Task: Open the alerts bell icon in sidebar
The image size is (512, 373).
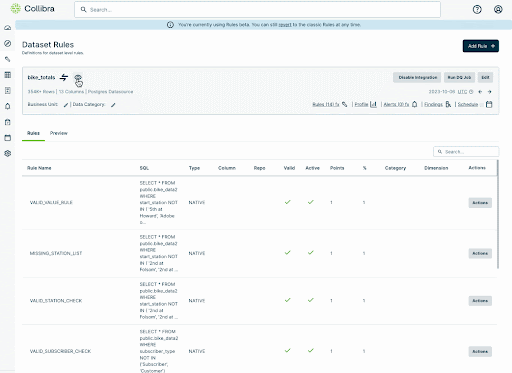Action: [x=8, y=106]
